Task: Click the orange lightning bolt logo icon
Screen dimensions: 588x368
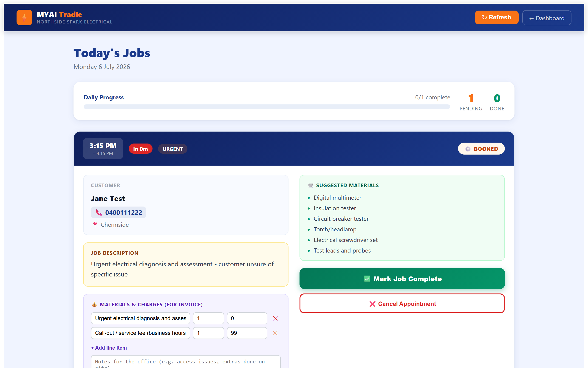Action: click(24, 17)
